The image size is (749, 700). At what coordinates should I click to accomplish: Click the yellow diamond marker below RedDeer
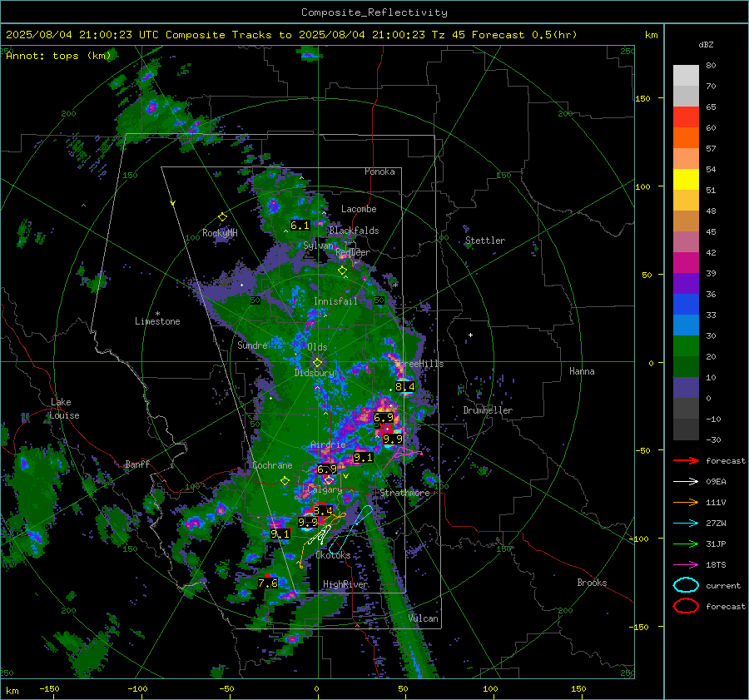point(343,271)
